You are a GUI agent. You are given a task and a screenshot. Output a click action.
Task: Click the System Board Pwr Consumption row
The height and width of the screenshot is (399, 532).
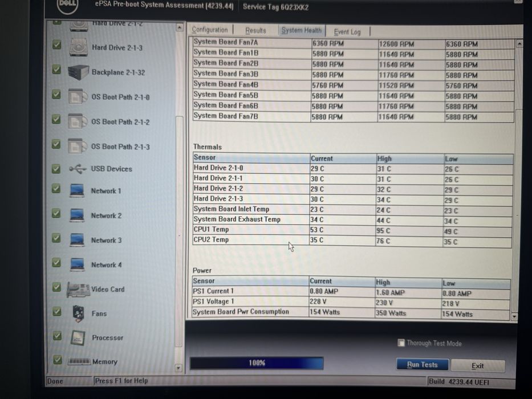pos(351,312)
